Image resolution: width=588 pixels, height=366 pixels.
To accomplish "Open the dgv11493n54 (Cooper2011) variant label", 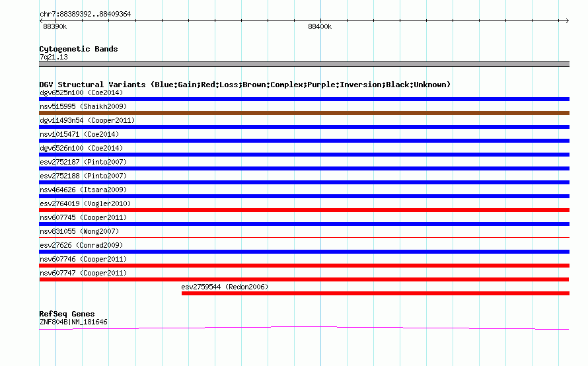I will pyautogui.click(x=87, y=120).
